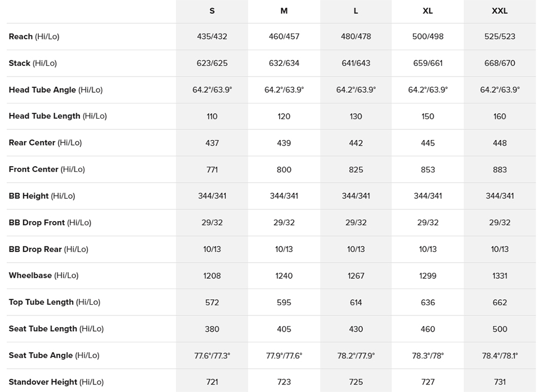Click the 800 front center value
The image size is (539, 392).
point(284,169)
